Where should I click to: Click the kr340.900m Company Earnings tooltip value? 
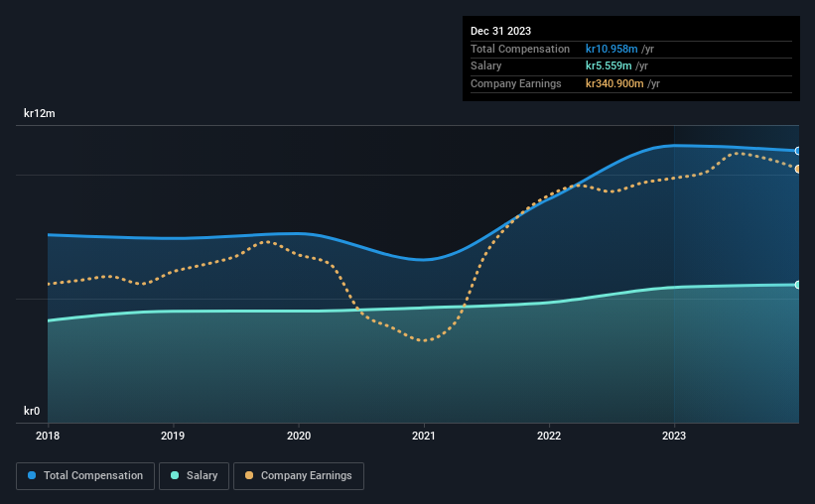[x=614, y=83]
